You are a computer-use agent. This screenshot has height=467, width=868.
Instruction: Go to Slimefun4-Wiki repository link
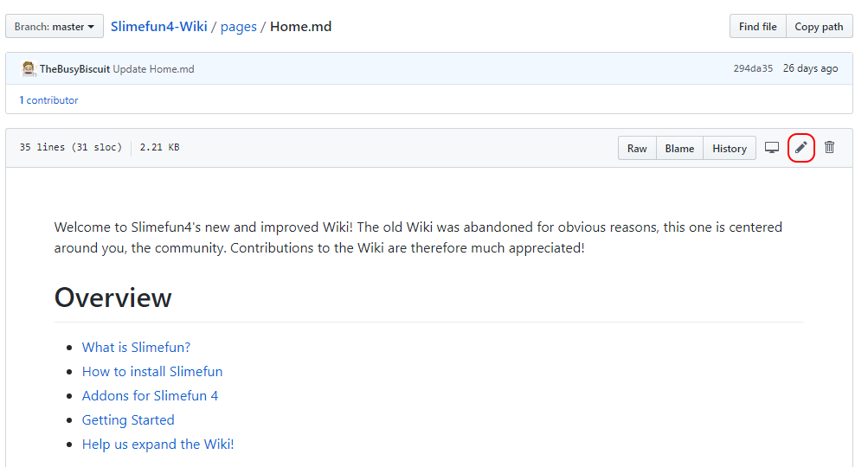(x=159, y=27)
